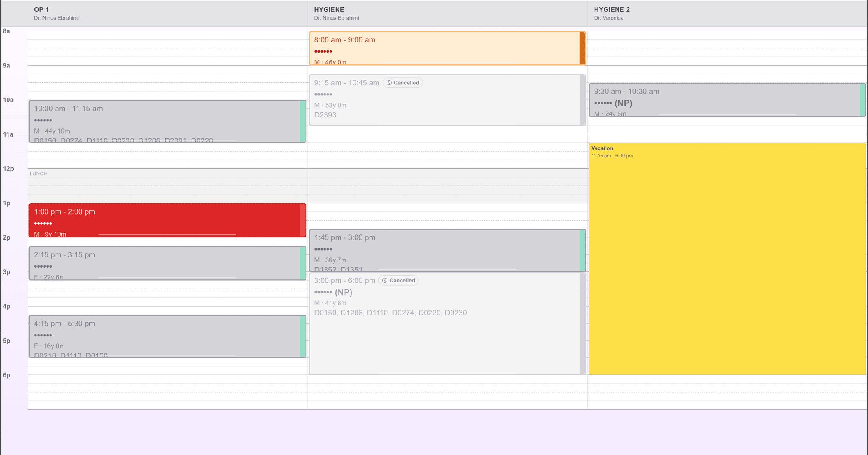Click the Cancelled badge on the 3:00 pm appointment
868x455 pixels.
(x=398, y=280)
